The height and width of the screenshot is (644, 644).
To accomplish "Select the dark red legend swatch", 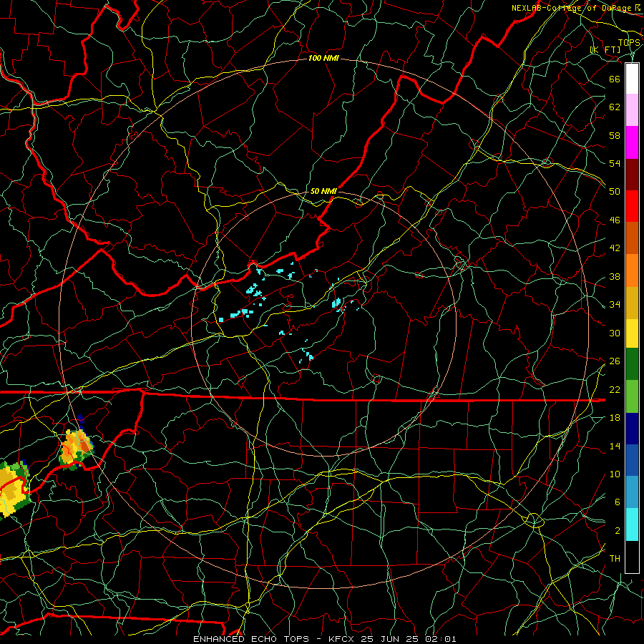I will pyautogui.click(x=632, y=175).
